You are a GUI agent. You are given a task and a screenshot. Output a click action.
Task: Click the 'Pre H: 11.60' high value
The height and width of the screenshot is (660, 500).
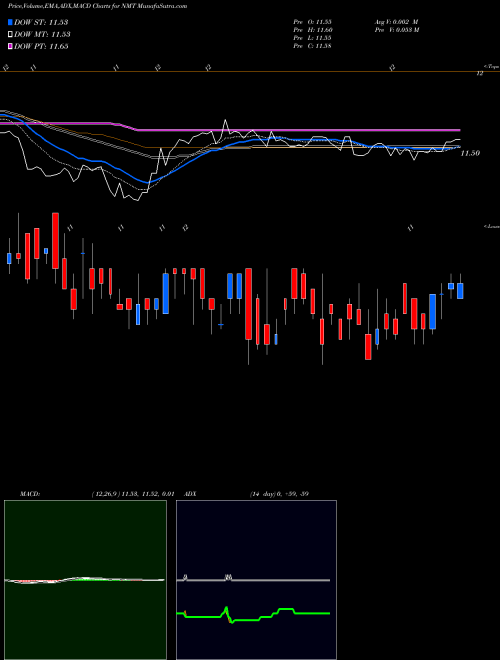click(313, 29)
